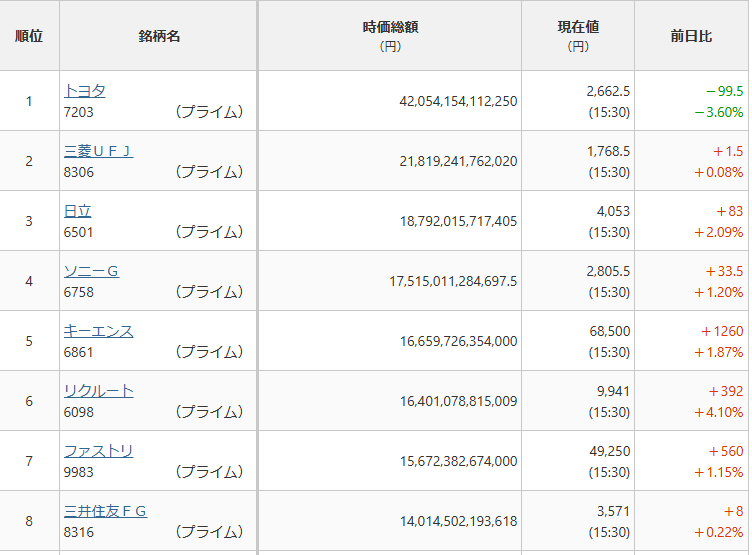
Task: Click the ファストリ company link
Action: pos(98,451)
